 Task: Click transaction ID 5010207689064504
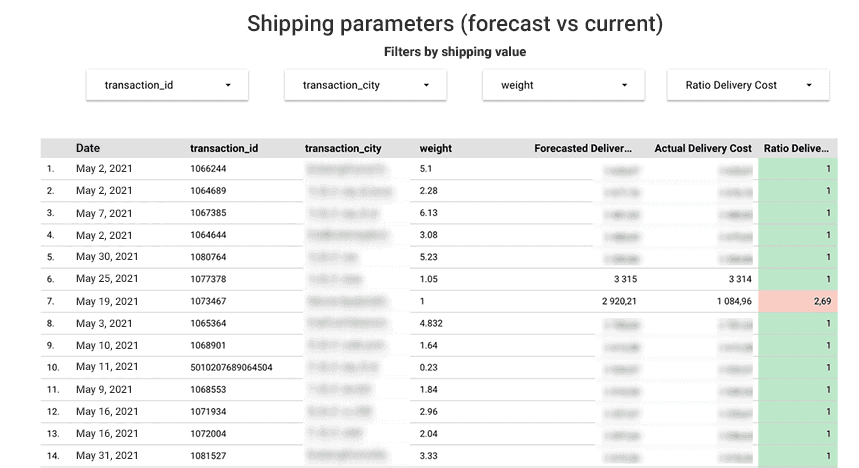click(231, 367)
